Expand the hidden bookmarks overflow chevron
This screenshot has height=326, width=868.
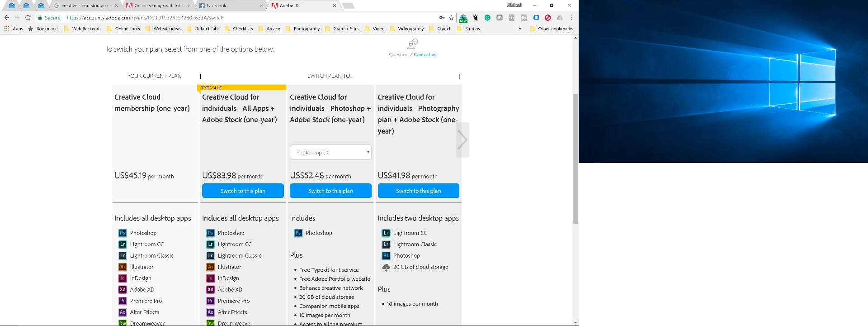[x=519, y=29]
